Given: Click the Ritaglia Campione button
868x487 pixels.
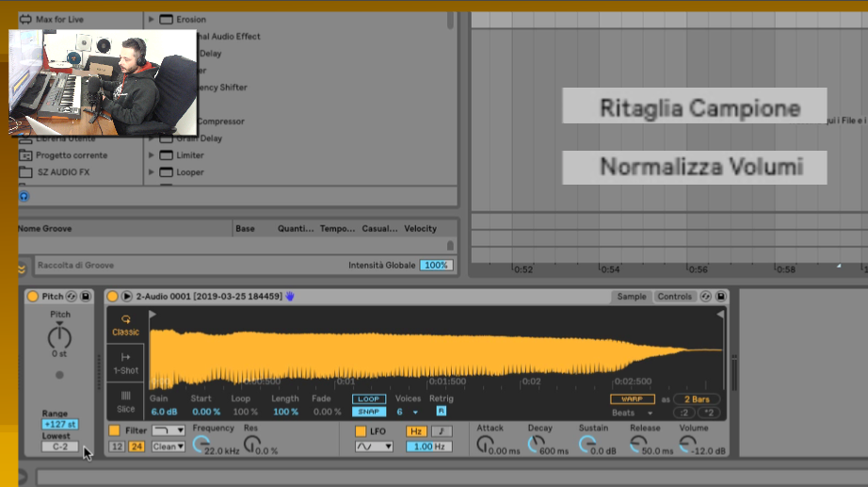Looking at the screenshot, I should (x=695, y=106).
